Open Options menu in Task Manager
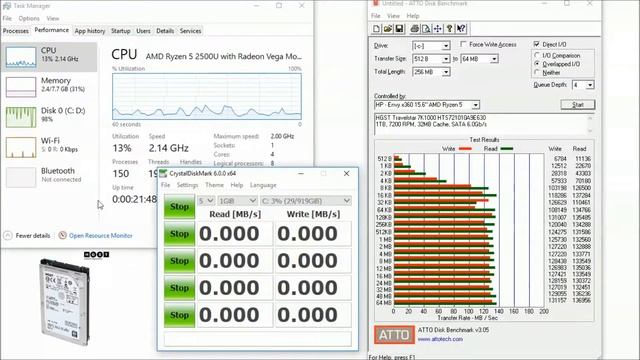The height and width of the screenshot is (360, 640). pos(29,18)
